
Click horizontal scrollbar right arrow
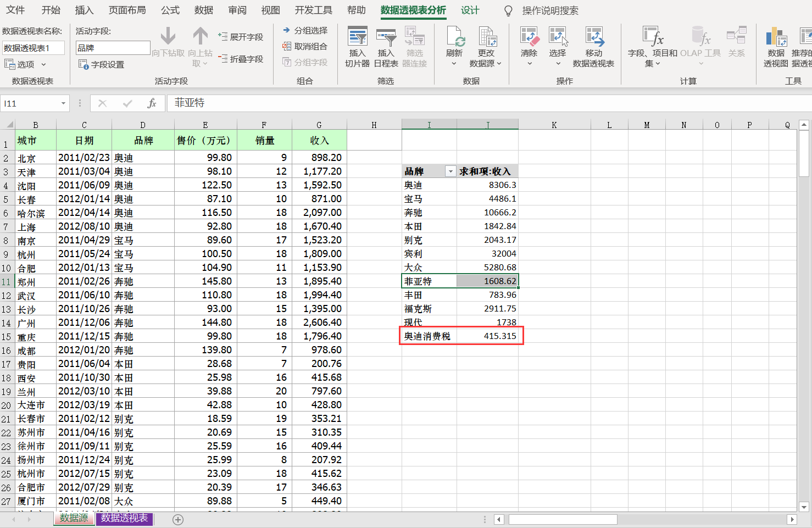point(792,519)
